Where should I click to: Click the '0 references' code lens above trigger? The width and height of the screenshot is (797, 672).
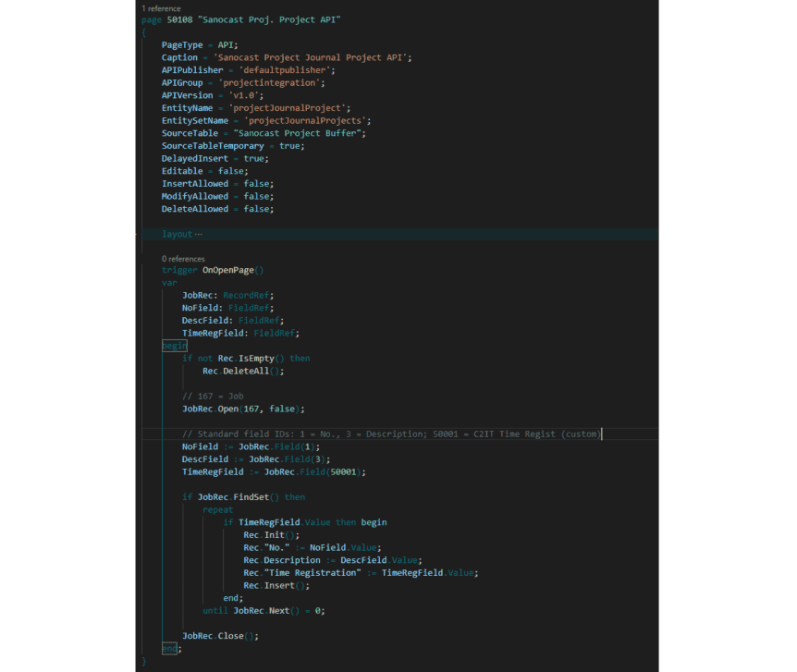[183, 259]
